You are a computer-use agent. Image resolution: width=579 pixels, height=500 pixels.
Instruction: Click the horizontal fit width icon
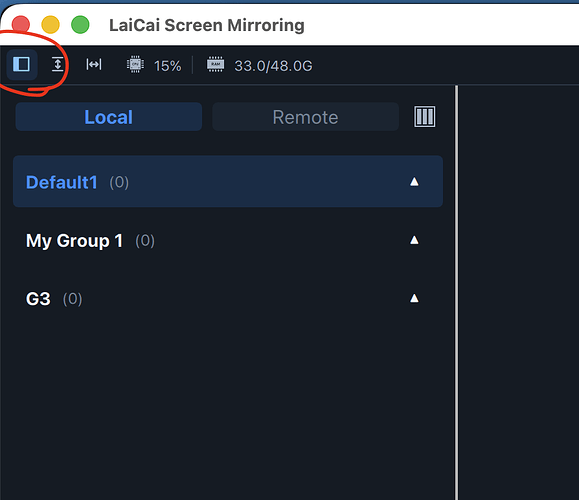point(94,65)
